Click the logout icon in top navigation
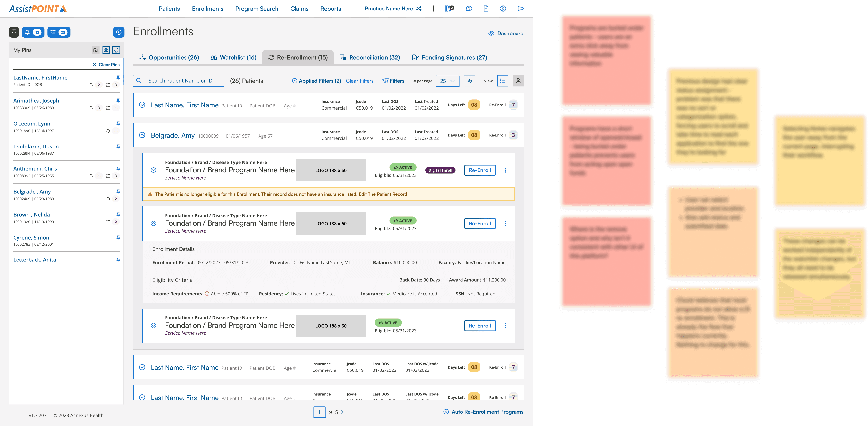This screenshot has width=868, height=426. (x=521, y=9)
